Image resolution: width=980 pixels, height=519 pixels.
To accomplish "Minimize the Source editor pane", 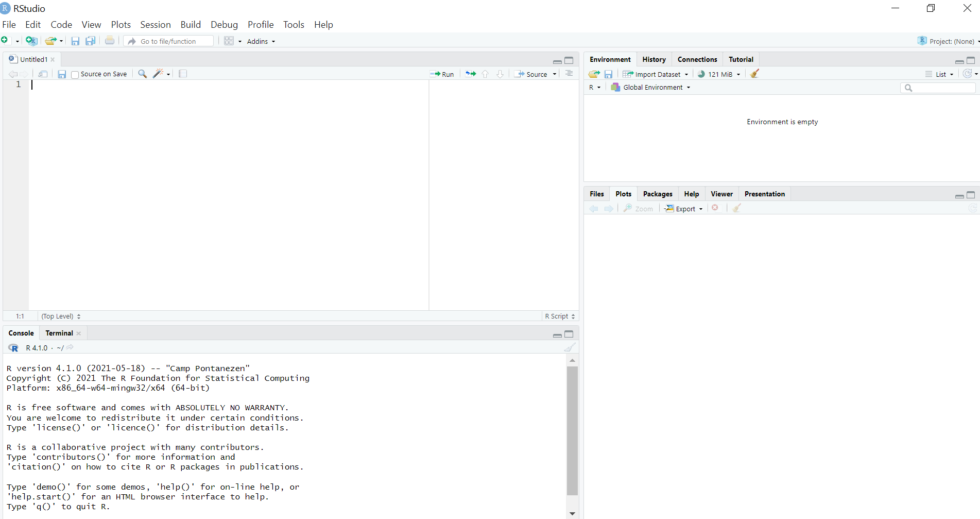I will click(x=557, y=61).
